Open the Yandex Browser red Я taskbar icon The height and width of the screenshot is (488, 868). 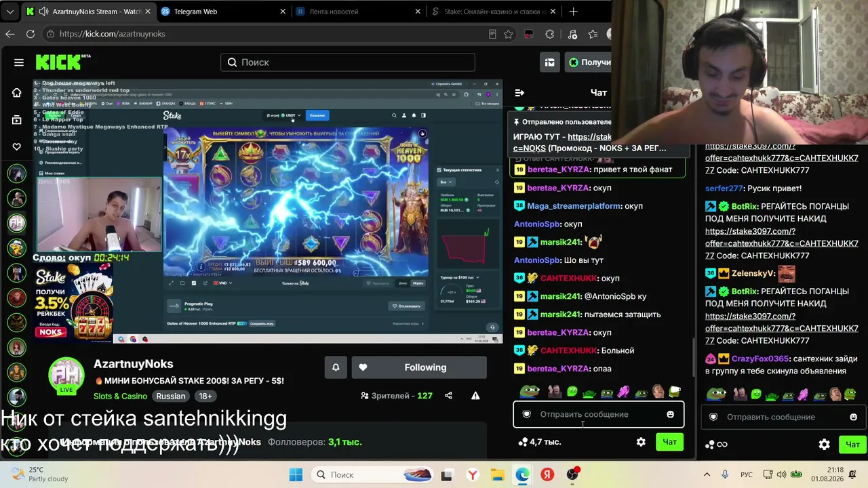point(547,475)
